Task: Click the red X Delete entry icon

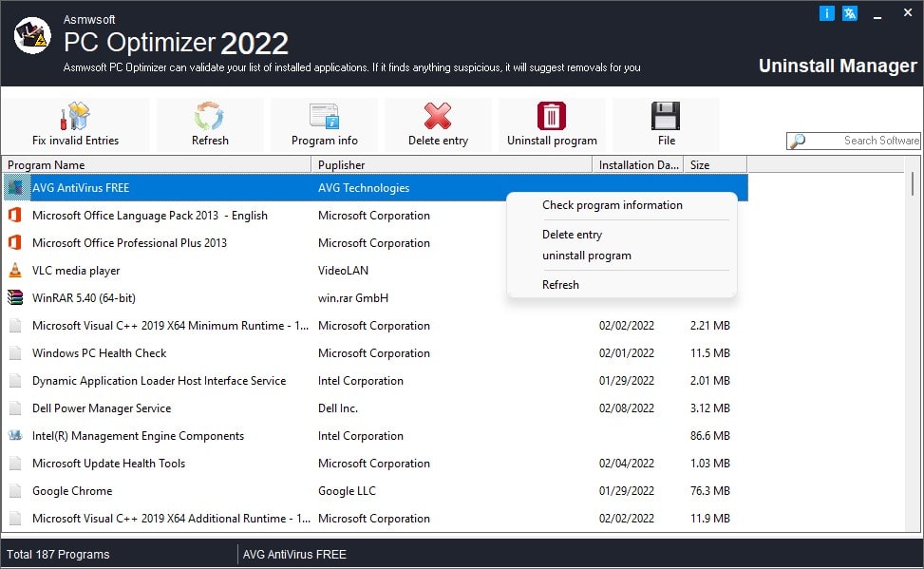Action: tap(438, 116)
